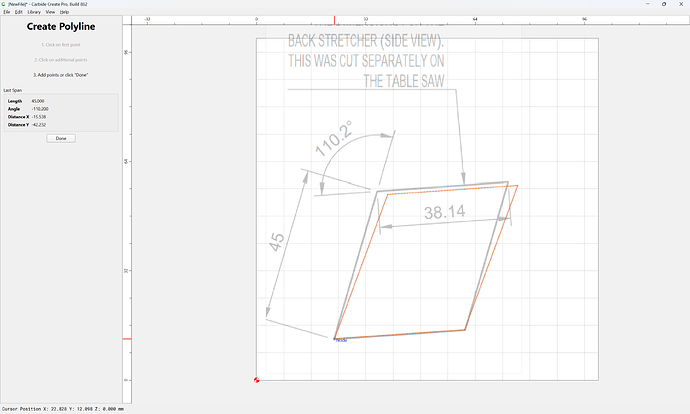Click the "BACK STRETCHER (SIDE VIEW)" text
690x414 pixels.
coord(366,41)
